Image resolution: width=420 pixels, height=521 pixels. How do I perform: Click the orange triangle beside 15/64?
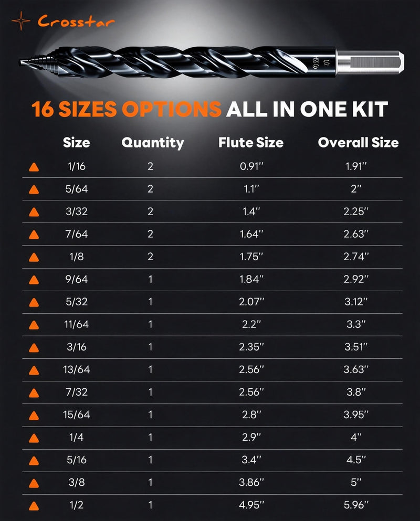[x=34, y=416]
